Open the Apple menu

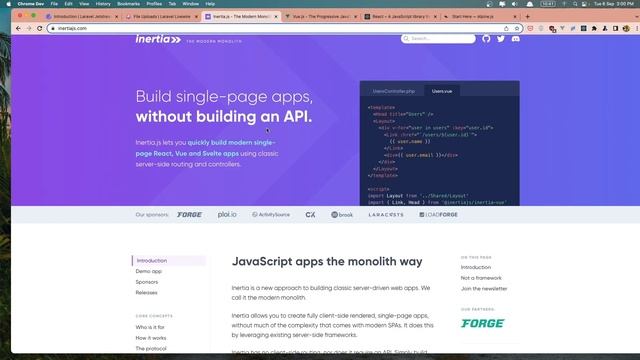click(x=8, y=4)
